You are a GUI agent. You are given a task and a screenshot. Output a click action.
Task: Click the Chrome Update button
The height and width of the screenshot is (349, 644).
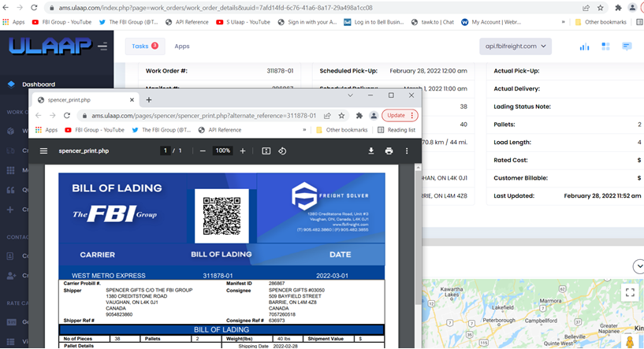[x=398, y=115]
